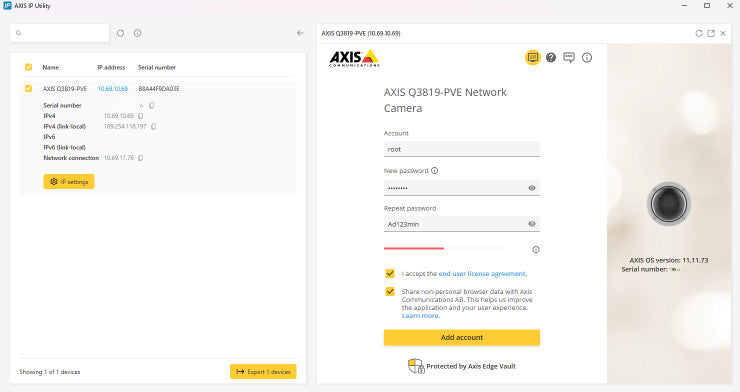Select the Serial number column header

point(157,67)
